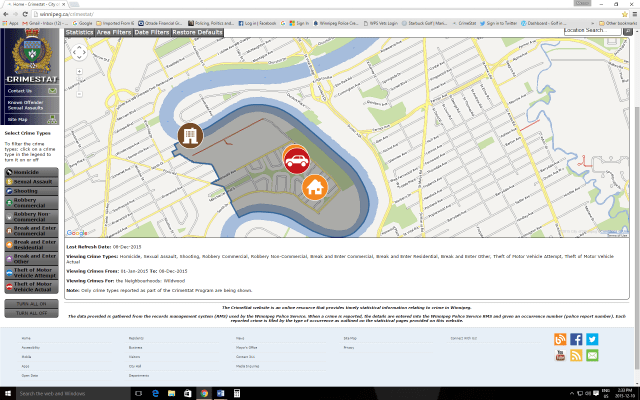
Task: Expand the Area Filters menu
Action: [x=113, y=32]
